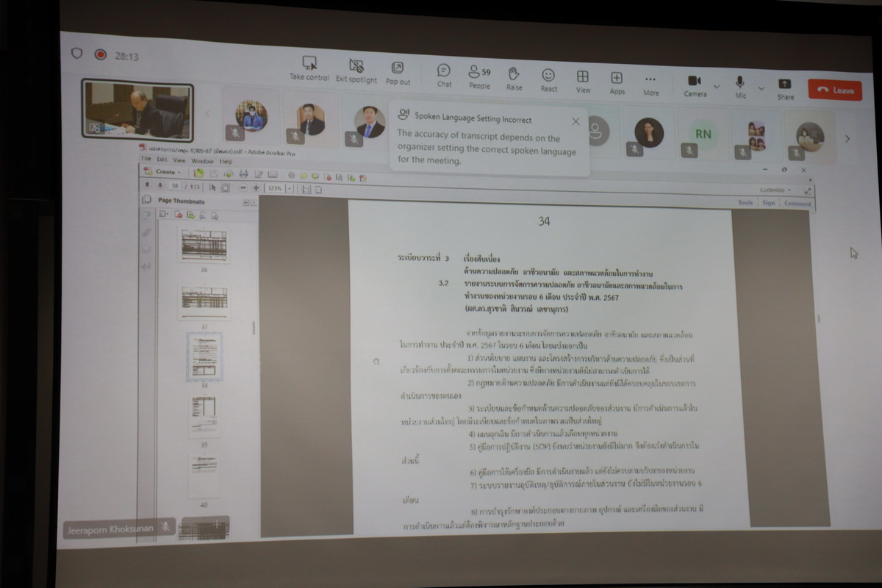Choose the Hand pan tool
The image size is (882, 588).
pyautogui.click(x=226, y=188)
